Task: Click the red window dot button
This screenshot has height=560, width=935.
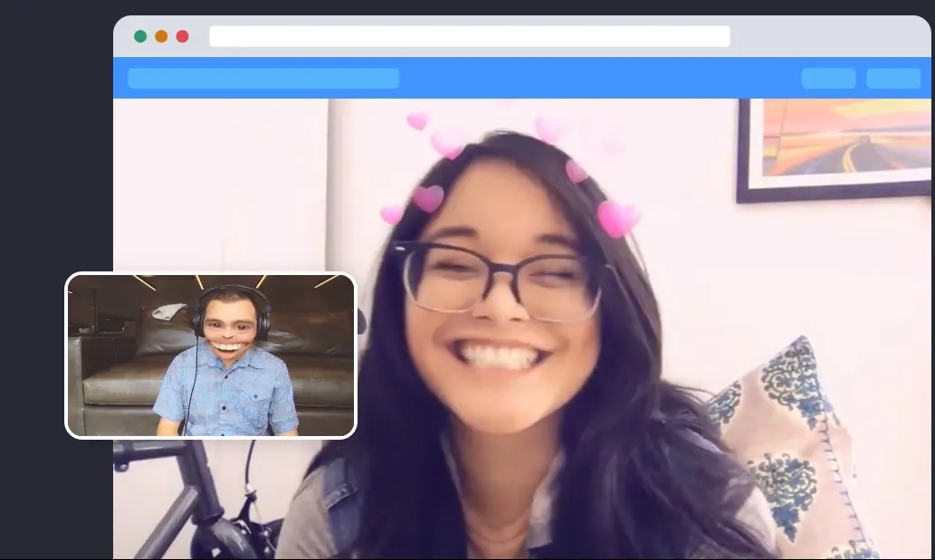Action: pyautogui.click(x=183, y=36)
